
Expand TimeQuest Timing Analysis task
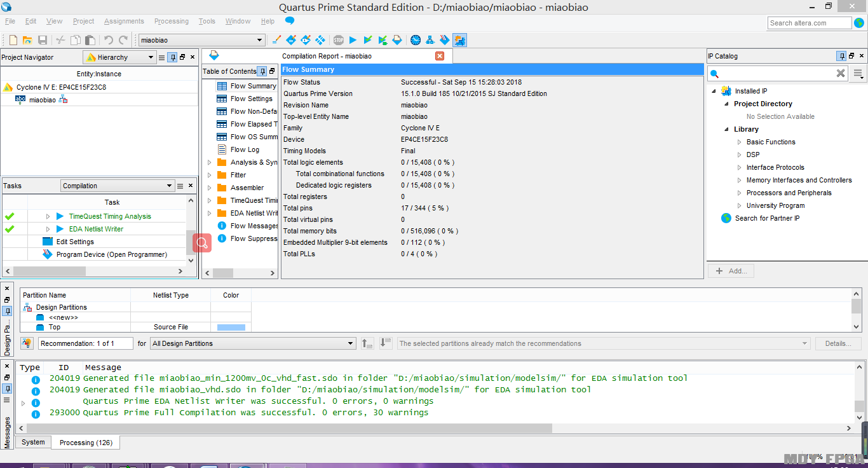click(48, 216)
